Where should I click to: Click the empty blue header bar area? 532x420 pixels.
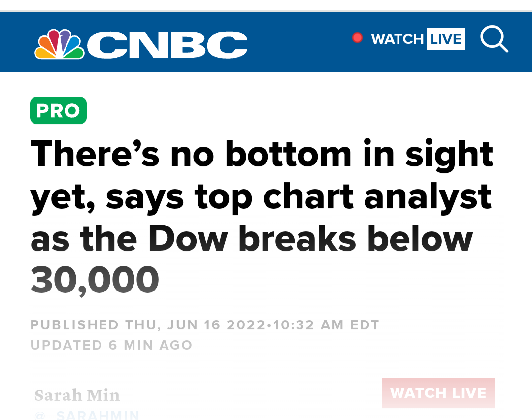[x=299, y=42]
